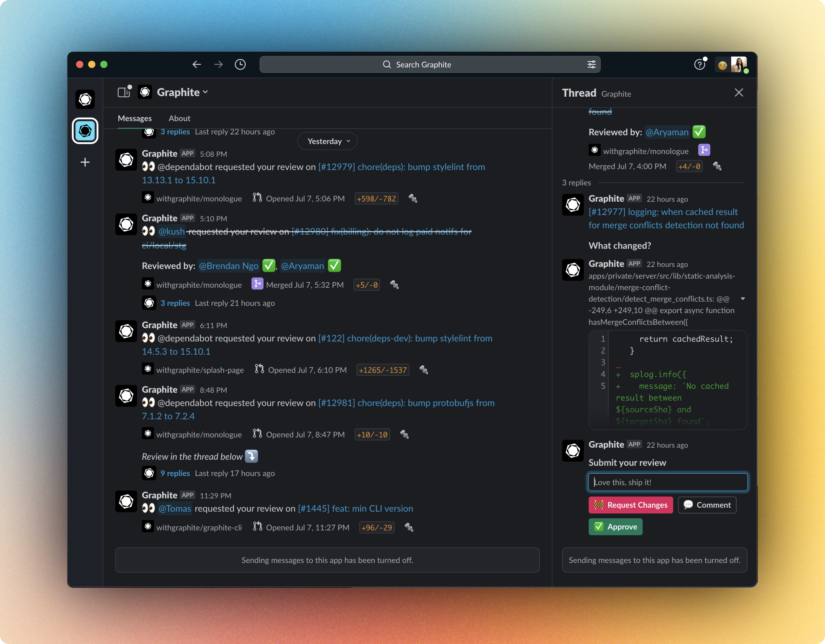
Task: Click wrench icon next to +598/-782
Action: [413, 198]
